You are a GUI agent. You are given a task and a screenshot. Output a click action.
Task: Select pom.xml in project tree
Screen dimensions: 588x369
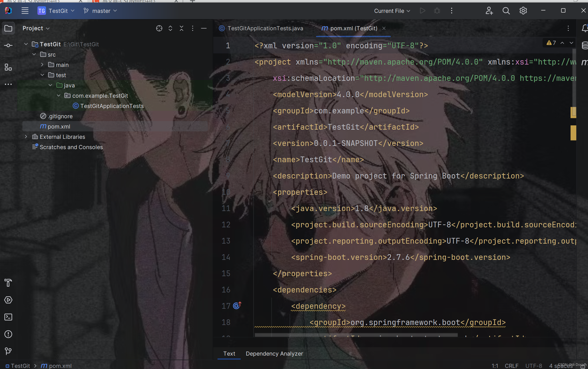click(59, 126)
